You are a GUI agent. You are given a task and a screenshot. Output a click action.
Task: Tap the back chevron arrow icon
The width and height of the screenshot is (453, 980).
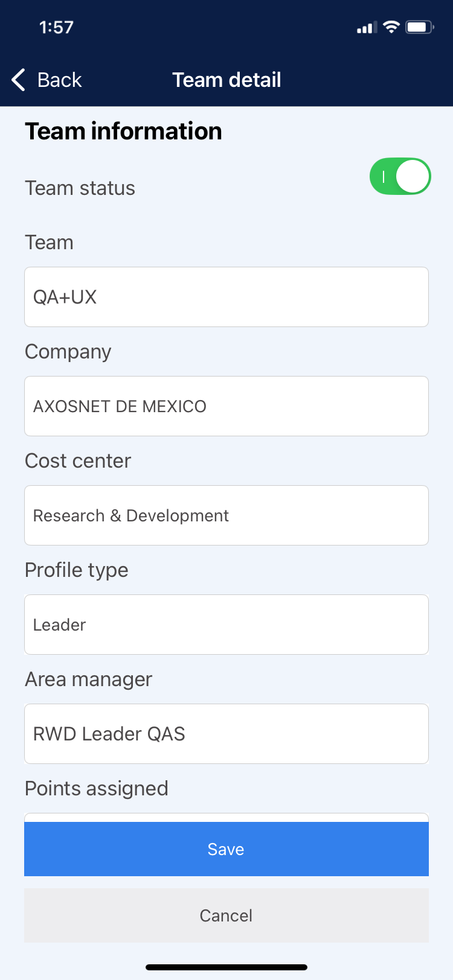[x=19, y=80]
